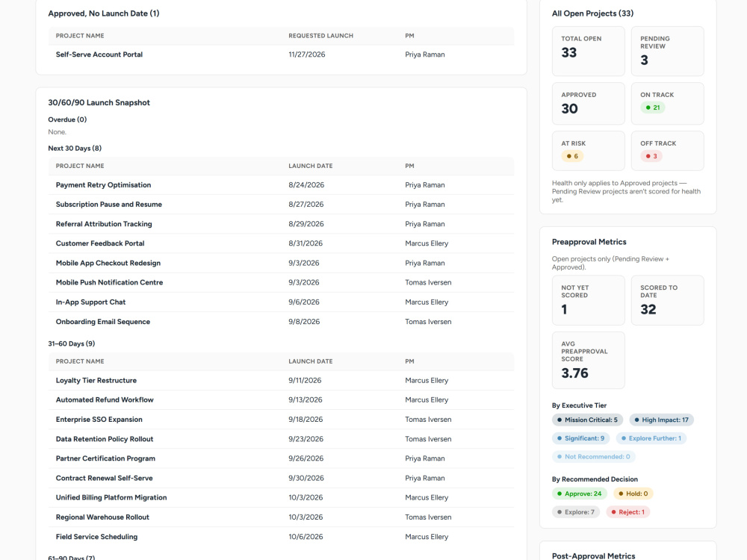The height and width of the screenshot is (560, 747).
Task: Click All Open Projects (33) title
Action: [592, 13]
